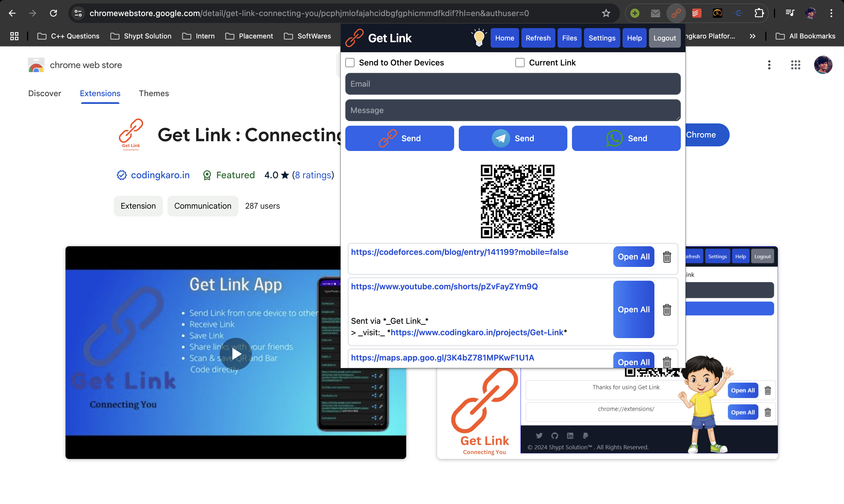Open the pinned Get Link extension icon
844x504 pixels.
point(675,13)
